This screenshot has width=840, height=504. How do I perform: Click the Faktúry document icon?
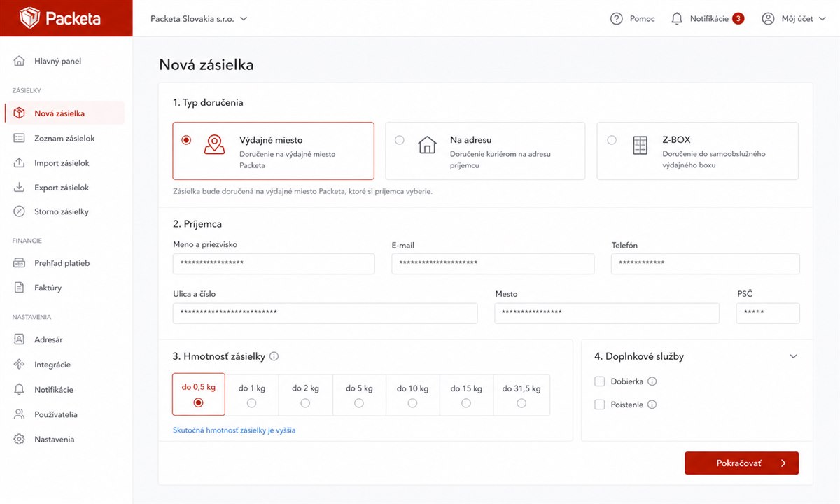pyautogui.click(x=20, y=288)
